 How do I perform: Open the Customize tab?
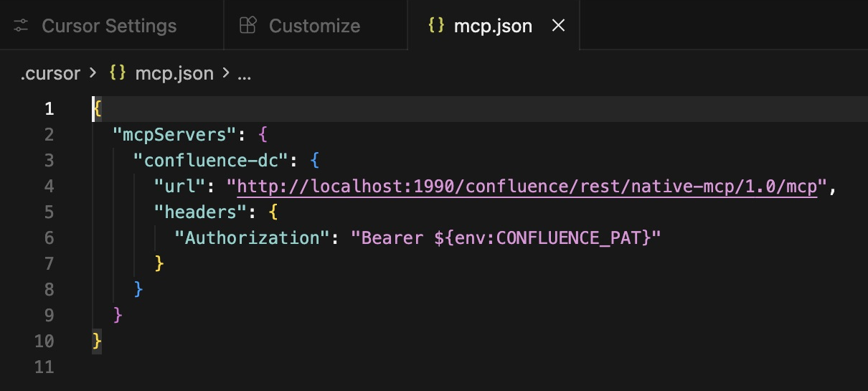pos(315,26)
